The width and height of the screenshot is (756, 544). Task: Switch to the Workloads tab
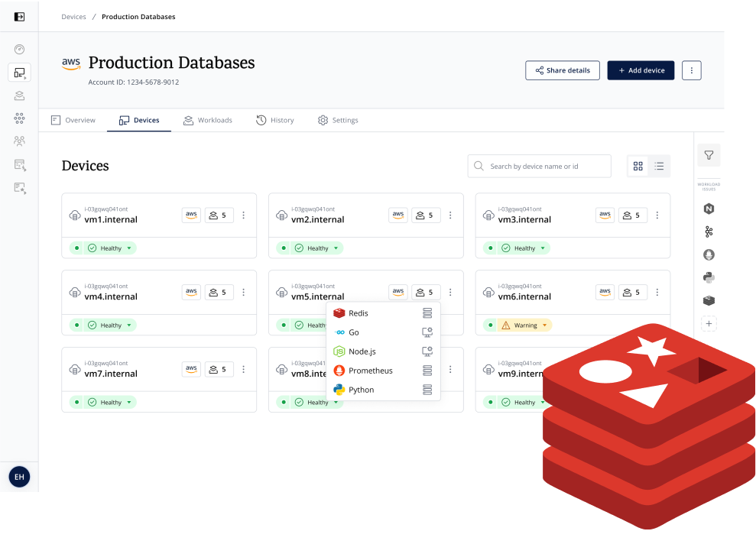pyautogui.click(x=208, y=120)
